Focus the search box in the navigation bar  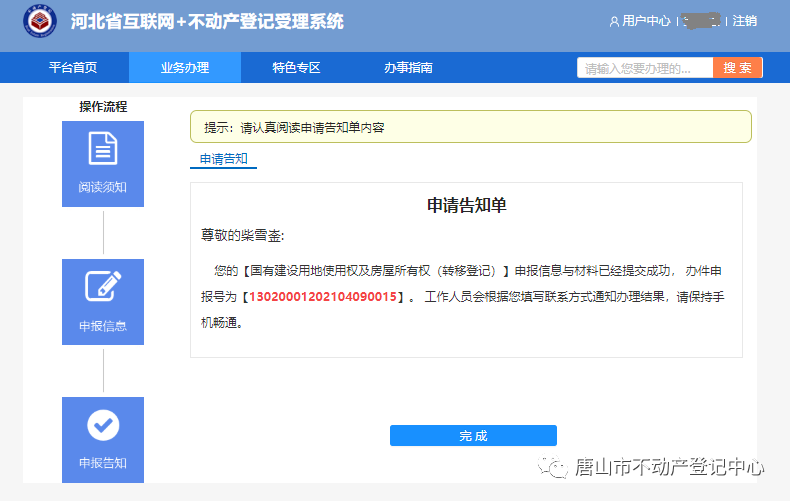point(645,68)
